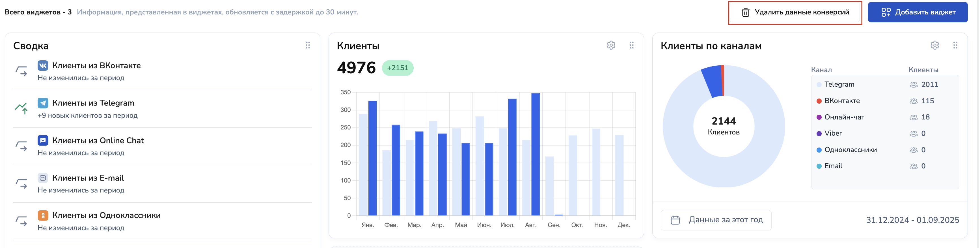Click drag handle dots on Сводка widget

(x=308, y=45)
